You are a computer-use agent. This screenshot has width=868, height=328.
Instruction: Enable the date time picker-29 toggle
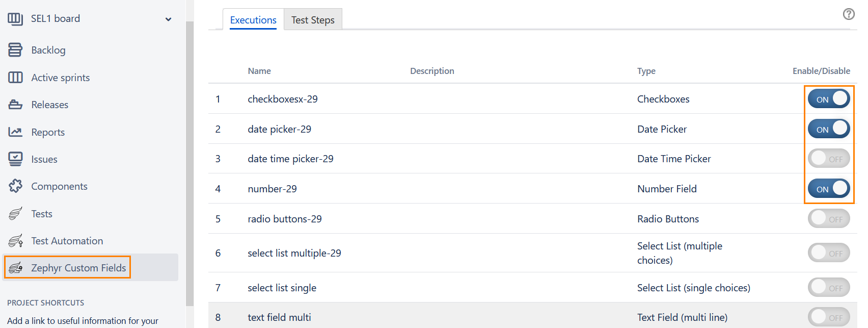pyautogui.click(x=828, y=159)
